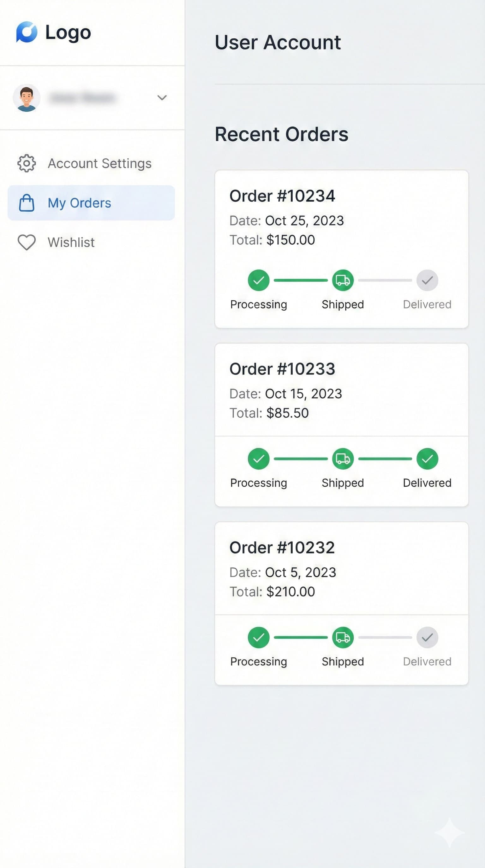
Task: Open the Order #10233 title link
Action: coord(282,369)
